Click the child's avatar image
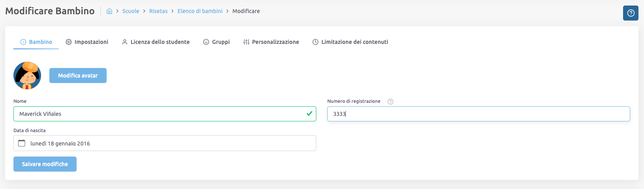The width and height of the screenshot is (644, 189). click(x=27, y=76)
